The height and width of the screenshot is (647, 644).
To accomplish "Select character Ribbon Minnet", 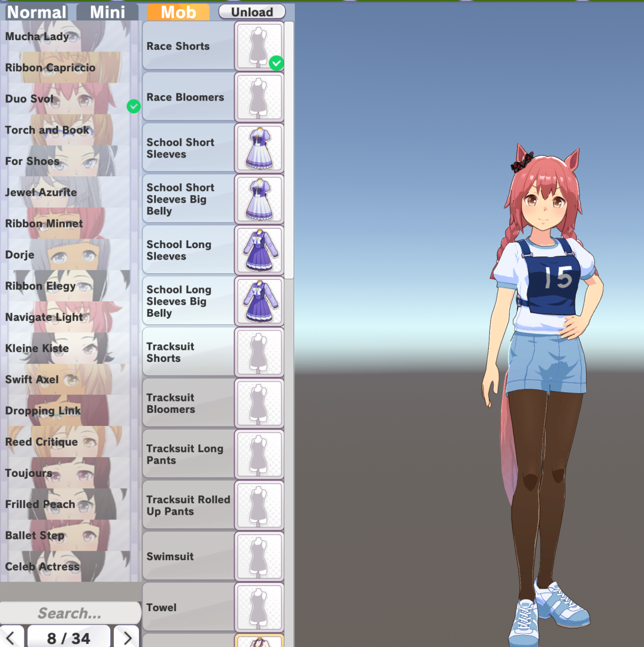I will point(70,223).
